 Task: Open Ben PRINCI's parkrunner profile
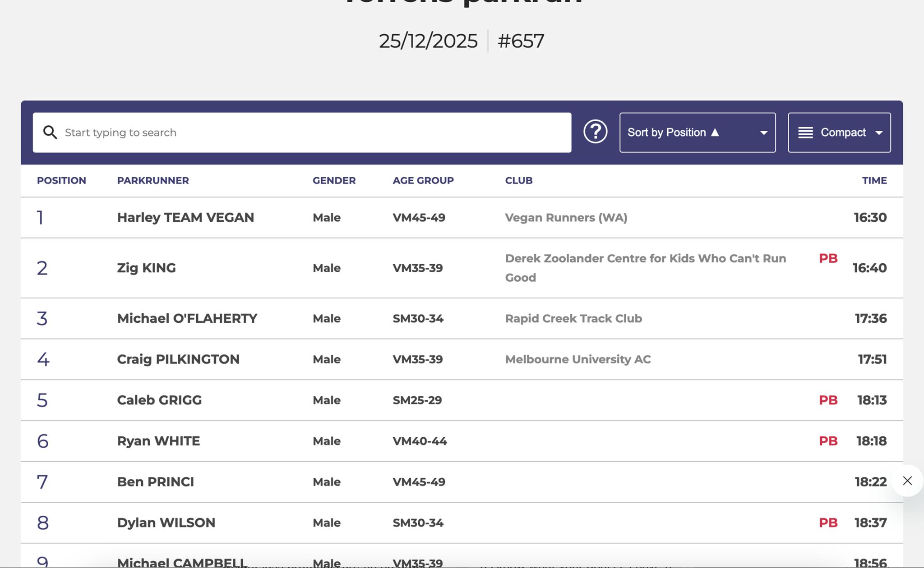pyautogui.click(x=155, y=482)
